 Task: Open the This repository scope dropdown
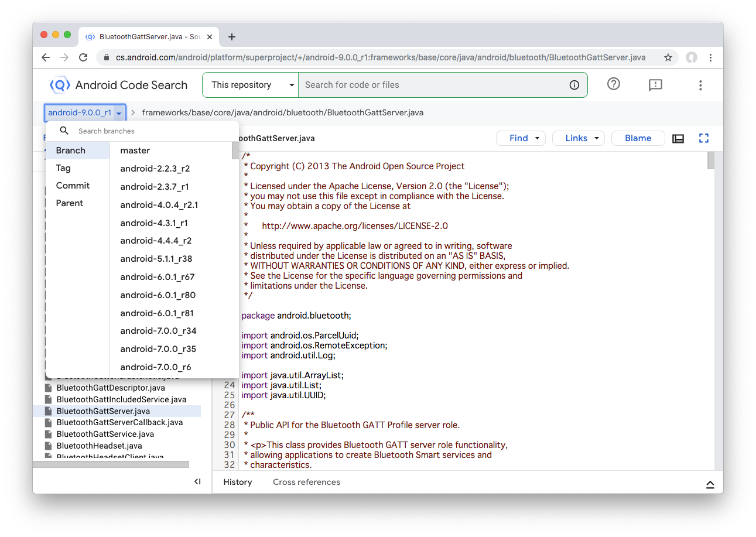pyautogui.click(x=251, y=85)
